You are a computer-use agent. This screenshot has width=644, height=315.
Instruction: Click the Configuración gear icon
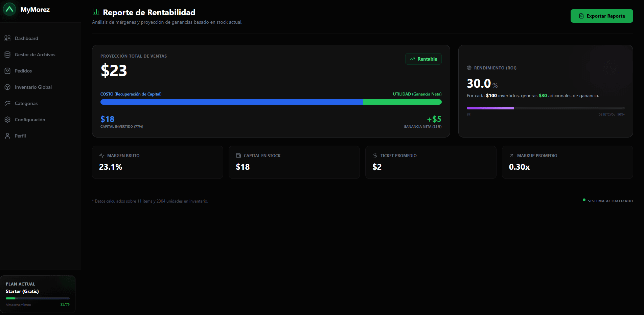(x=7, y=119)
